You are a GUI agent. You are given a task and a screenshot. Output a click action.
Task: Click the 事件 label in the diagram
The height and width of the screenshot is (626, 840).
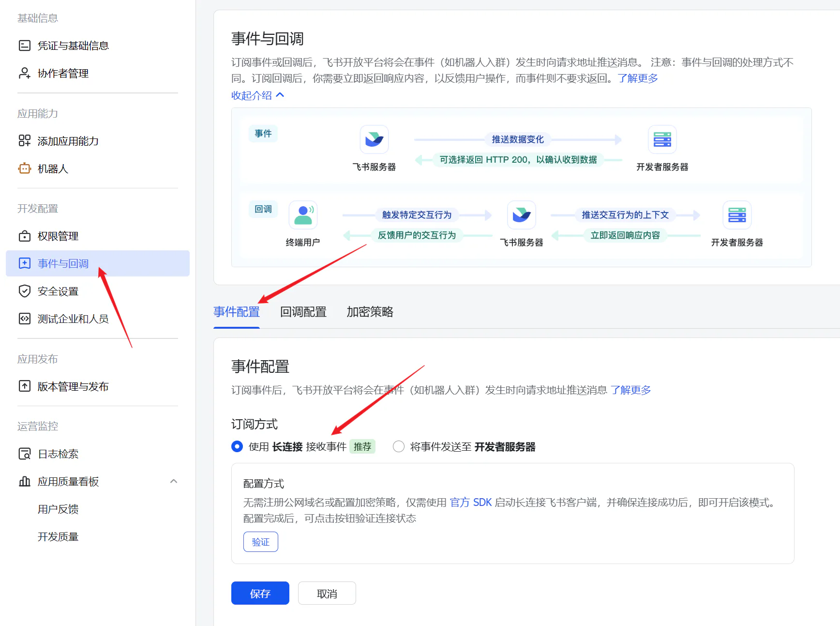coord(263,134)
